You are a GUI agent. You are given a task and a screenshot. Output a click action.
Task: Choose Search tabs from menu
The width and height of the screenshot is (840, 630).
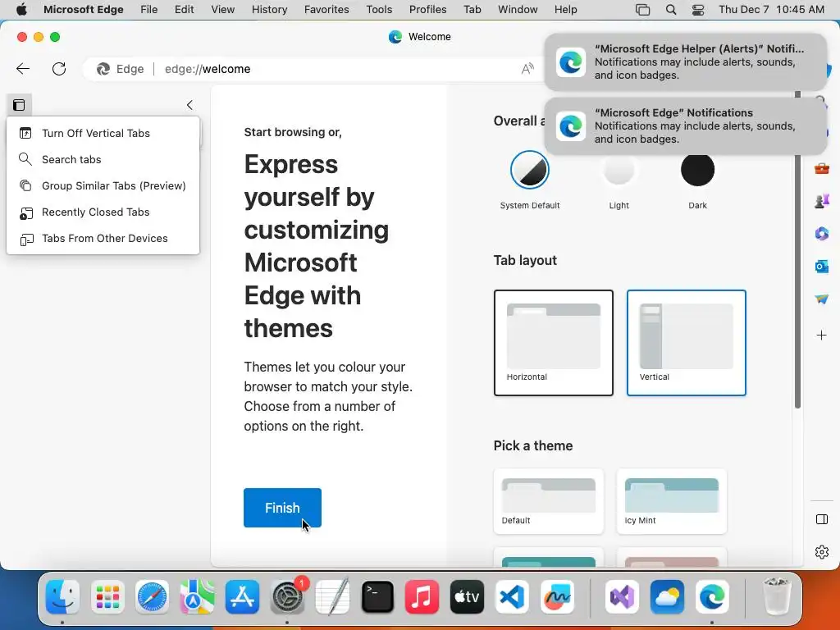pyautogui.click(x=103, y=159)
